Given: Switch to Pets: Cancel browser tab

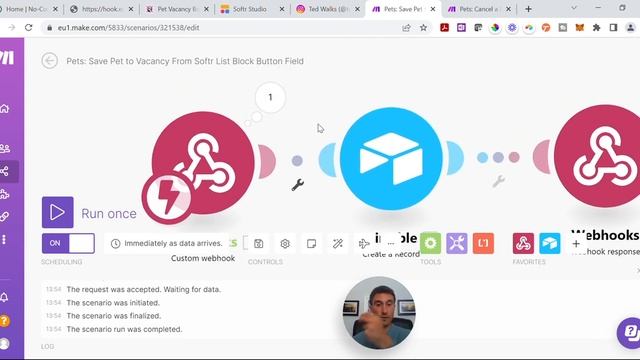Looking at the screenshot, I should pos(479,9).
